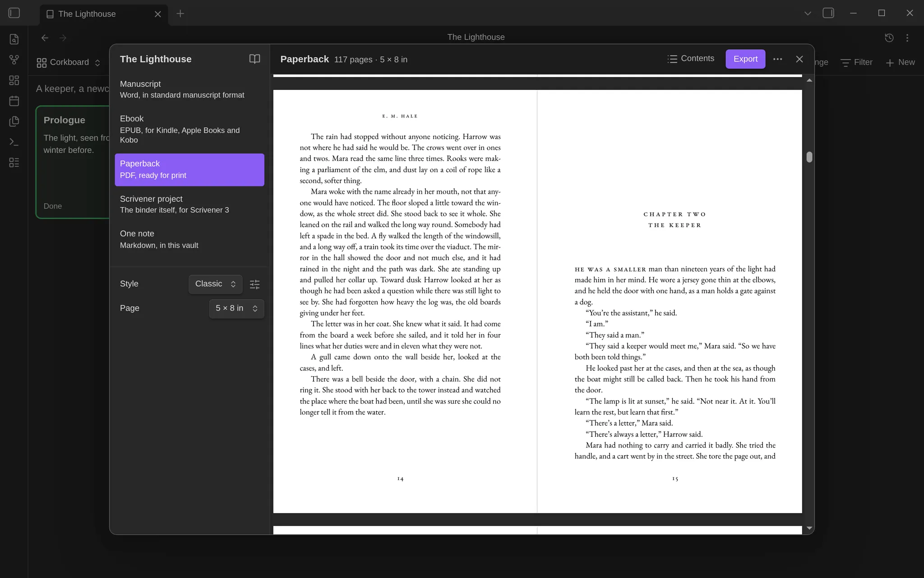Click the purple Export button
924x578 pixels.
point(745,59)
